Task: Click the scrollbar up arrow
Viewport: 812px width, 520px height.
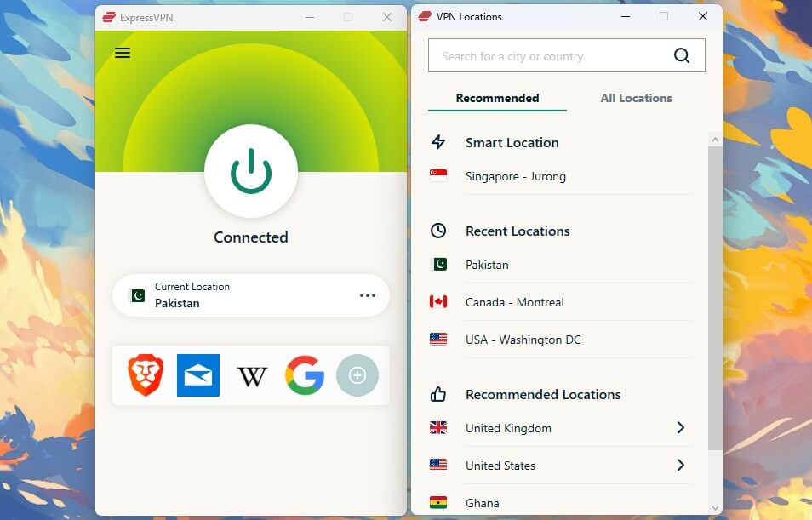Action: [715, 140]
